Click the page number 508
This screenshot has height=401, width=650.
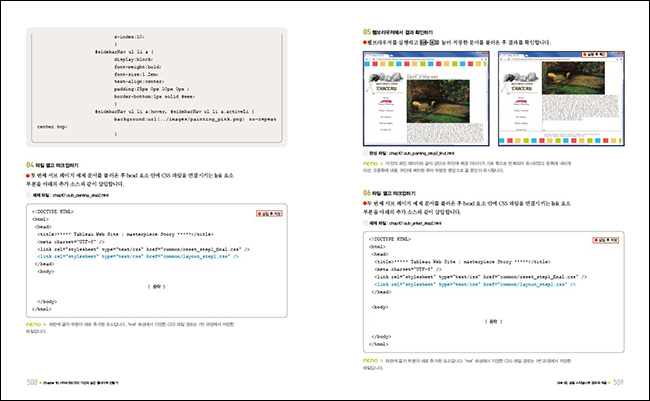(33, 380)
